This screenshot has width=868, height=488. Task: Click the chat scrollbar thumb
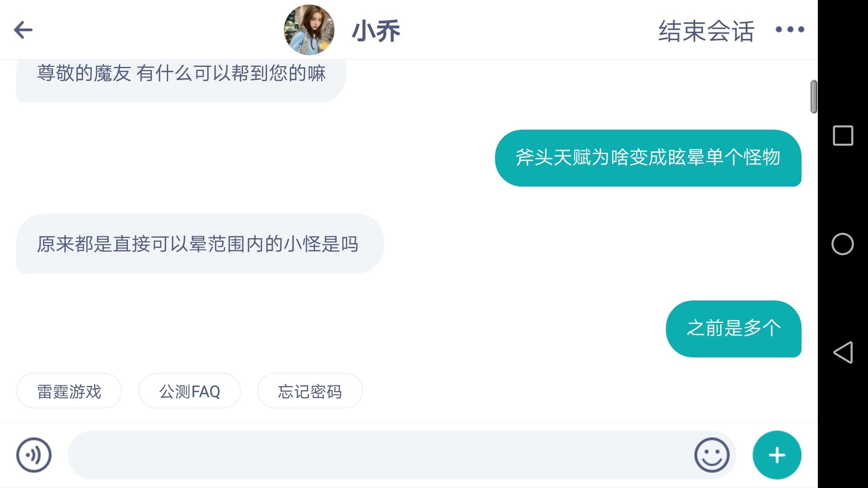coord(813,97)
